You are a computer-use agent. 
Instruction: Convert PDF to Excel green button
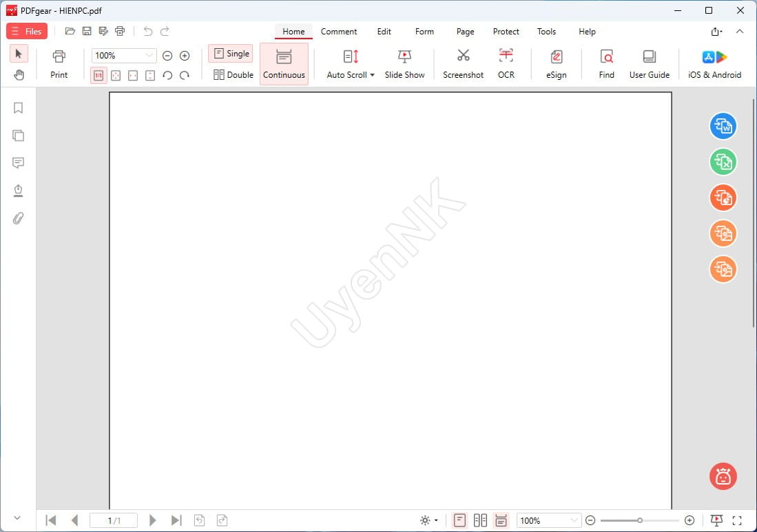[x=723, y=162]
